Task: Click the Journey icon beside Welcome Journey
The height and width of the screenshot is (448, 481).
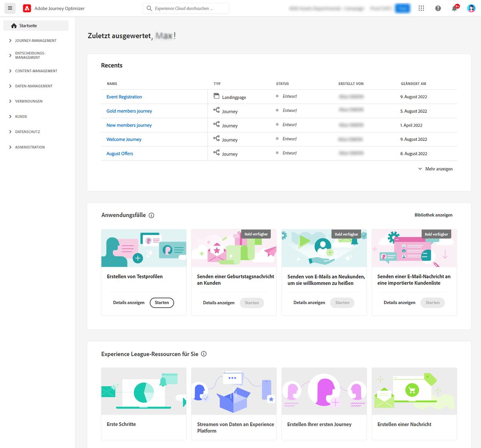Action: coord(216,138)
